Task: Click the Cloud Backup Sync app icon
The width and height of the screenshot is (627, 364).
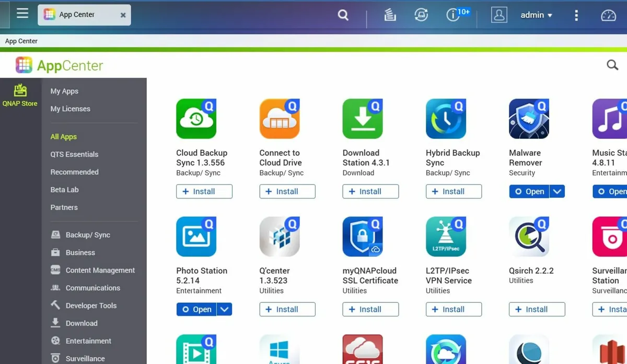Action: pyautogui.click(x=196, y=119)
